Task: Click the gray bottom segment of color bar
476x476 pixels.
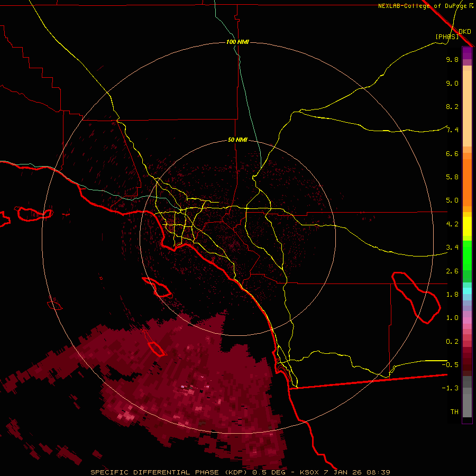Action: (x=467, y=406)
